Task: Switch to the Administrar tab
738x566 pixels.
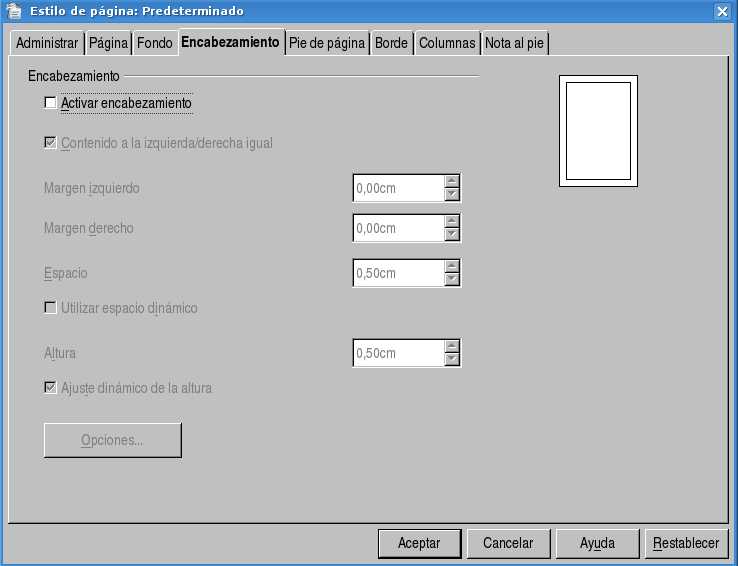Action: (47, 44)
